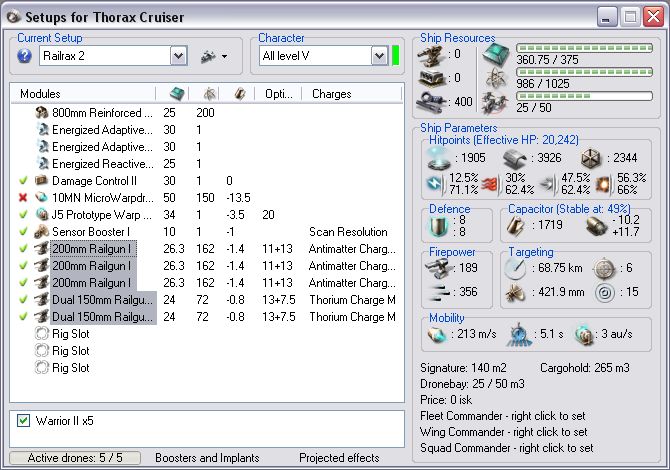Expand the Current Setup Railrax 2 dropdown
Image resolution: width=670 pixels, height=470 pixels.
(x=179, y=56)
